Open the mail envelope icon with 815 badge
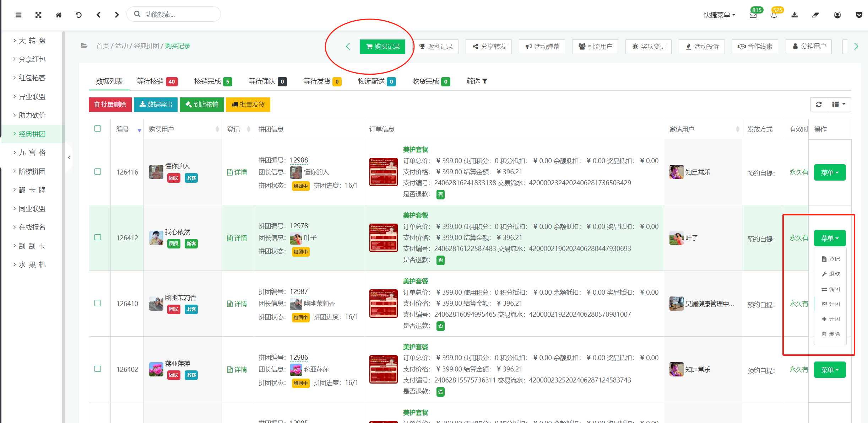 coord(753,15)
